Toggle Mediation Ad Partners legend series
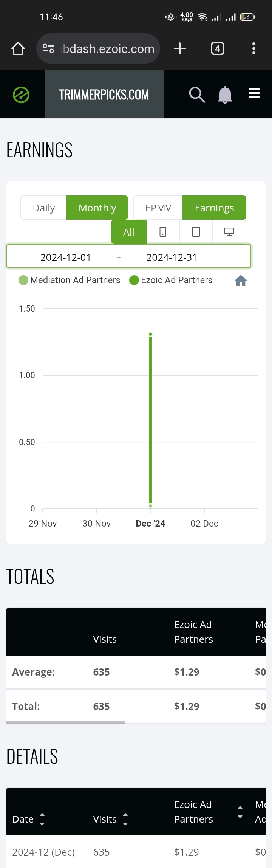The height and width of the screenshot is (868, 272). pos(70,280)
